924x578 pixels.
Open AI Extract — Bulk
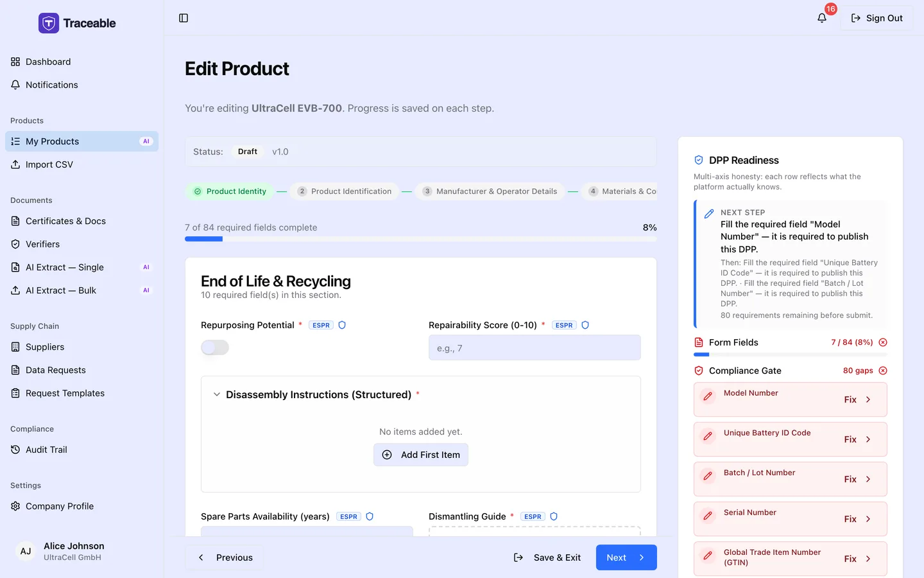coord(82,290)
